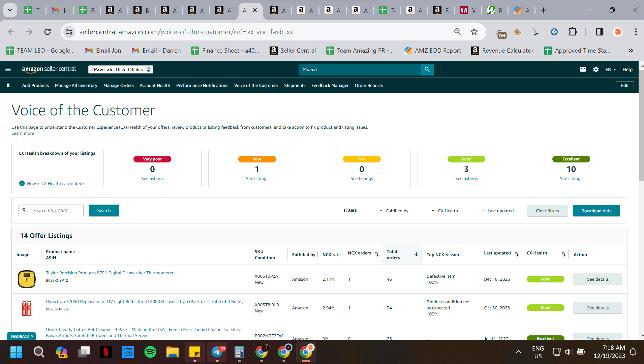Viewport: 644px width, 364px height.
Task: Click into the Search title, ASIN field
Action: (57, 210)
